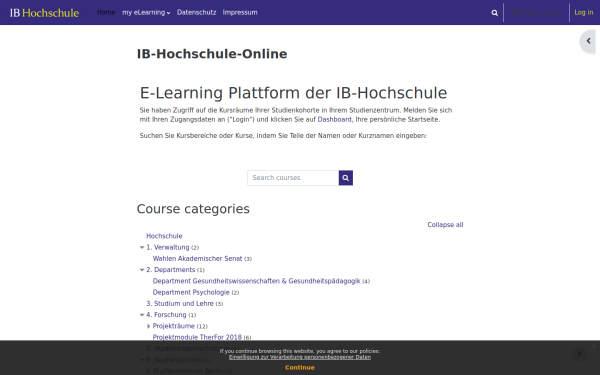Viewport: 600px width, 375px height.
Task: Click the Course categories heading
Action: pos(193,209)
